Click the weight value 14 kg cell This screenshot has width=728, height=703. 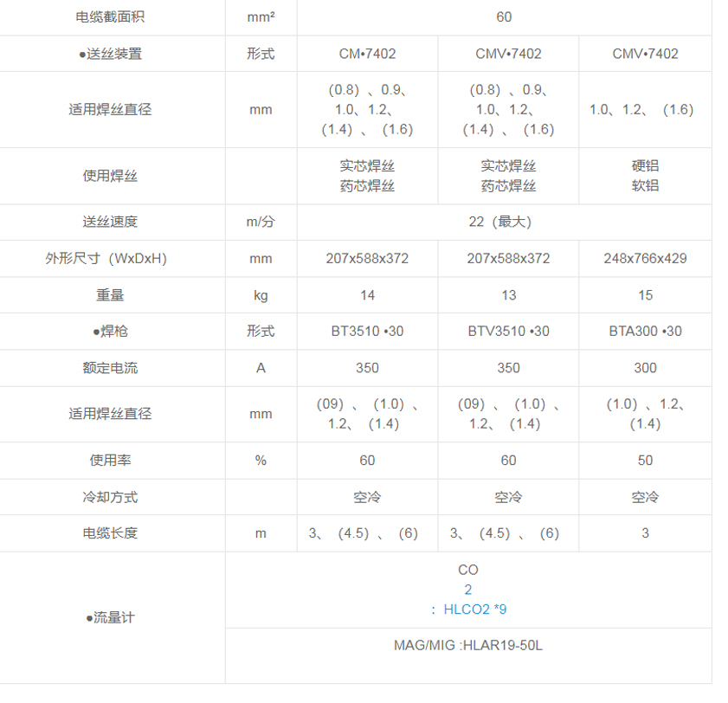pos(367,294)
